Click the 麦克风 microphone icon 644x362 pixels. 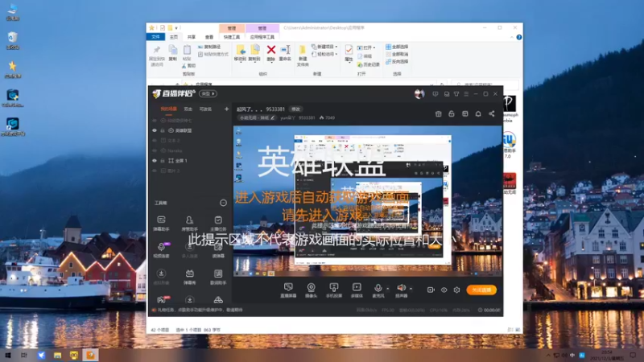tap(378, 288)
